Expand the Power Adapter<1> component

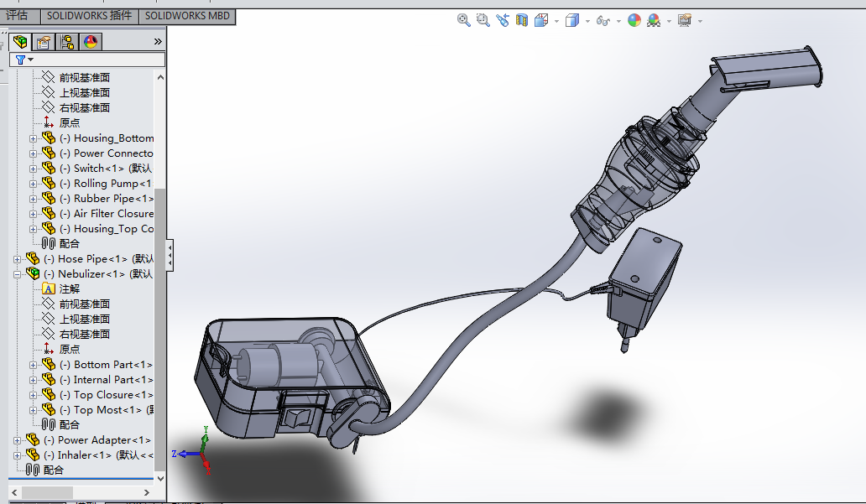(17, 440)
